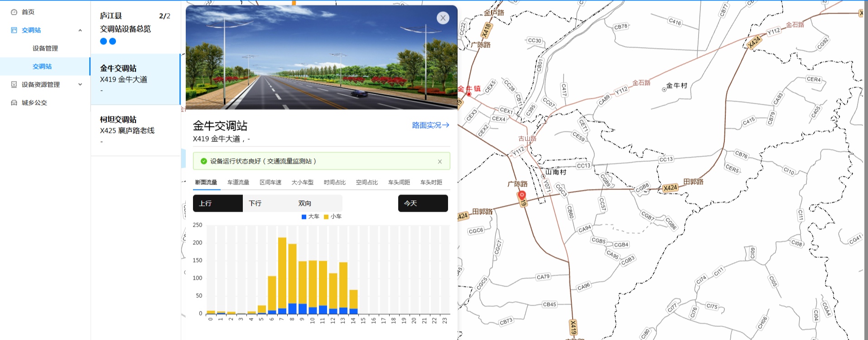
Task: Collapse the 交调站 menu chevron
Action: pyautogui.click(x=80, y=30)
